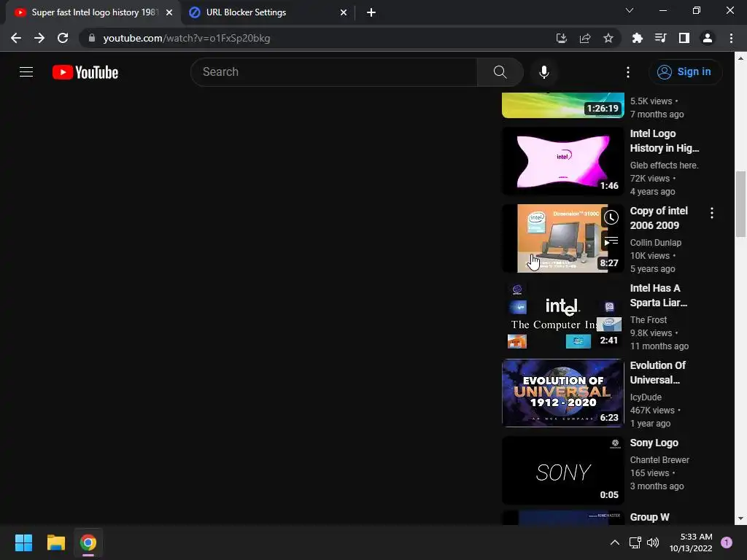Click title Group W
The width and height of the screenshot is (747, 560).
coord(650,517)
